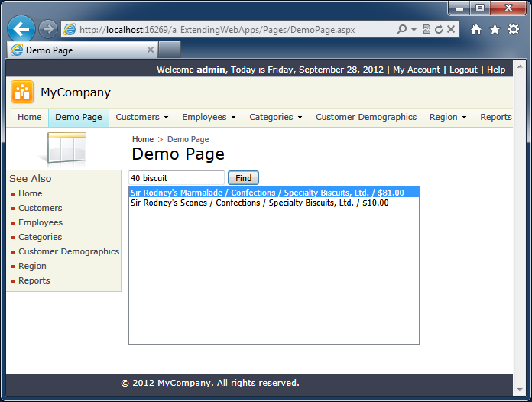
Task: Open the My Account link
Action: [x=417, y=70]
